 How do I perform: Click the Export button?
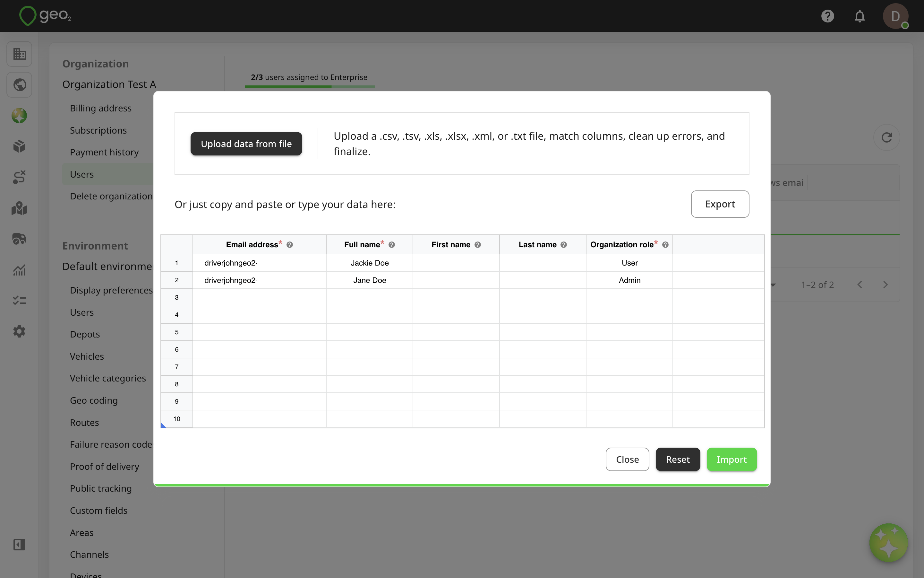point(720,204)
